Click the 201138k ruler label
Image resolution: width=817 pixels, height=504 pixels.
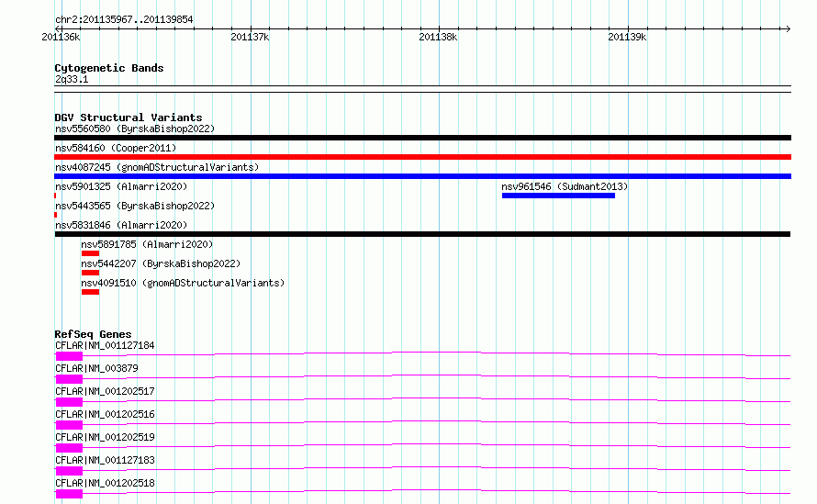[x=438, y=37]
